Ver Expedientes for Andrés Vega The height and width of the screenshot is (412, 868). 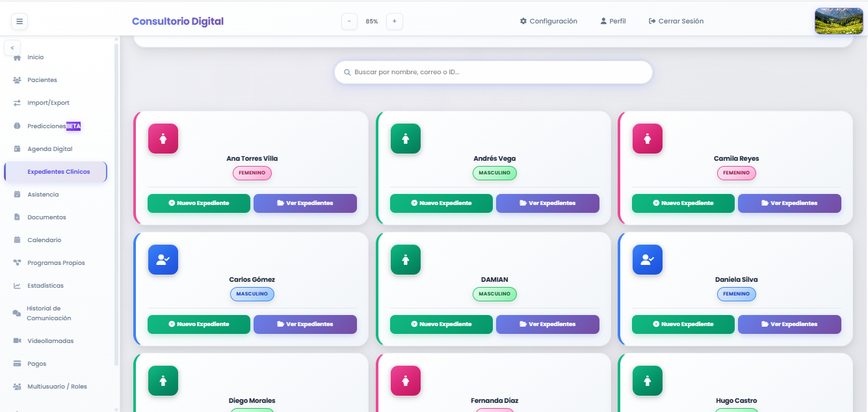547,203
